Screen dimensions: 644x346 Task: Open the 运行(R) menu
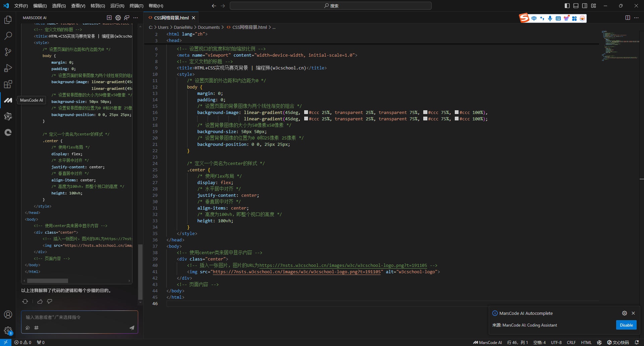pyautogui.click(x=117, y=6)
